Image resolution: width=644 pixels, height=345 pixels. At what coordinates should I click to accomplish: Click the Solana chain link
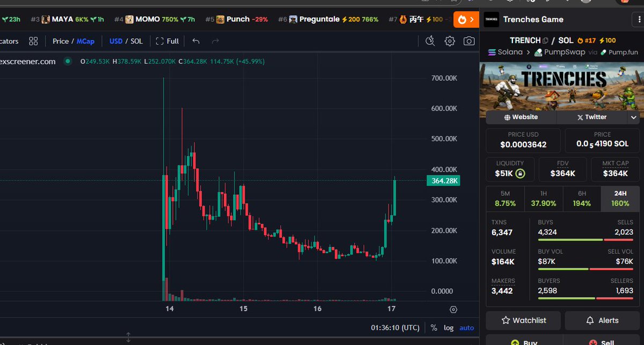pyautogui.click(x=504, y=52)
